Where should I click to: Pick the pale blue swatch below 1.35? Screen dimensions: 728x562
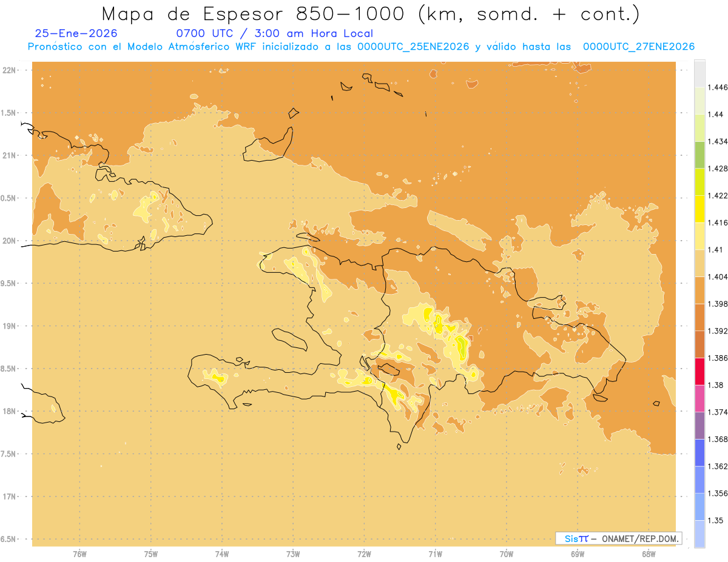(x=699, y=534)
